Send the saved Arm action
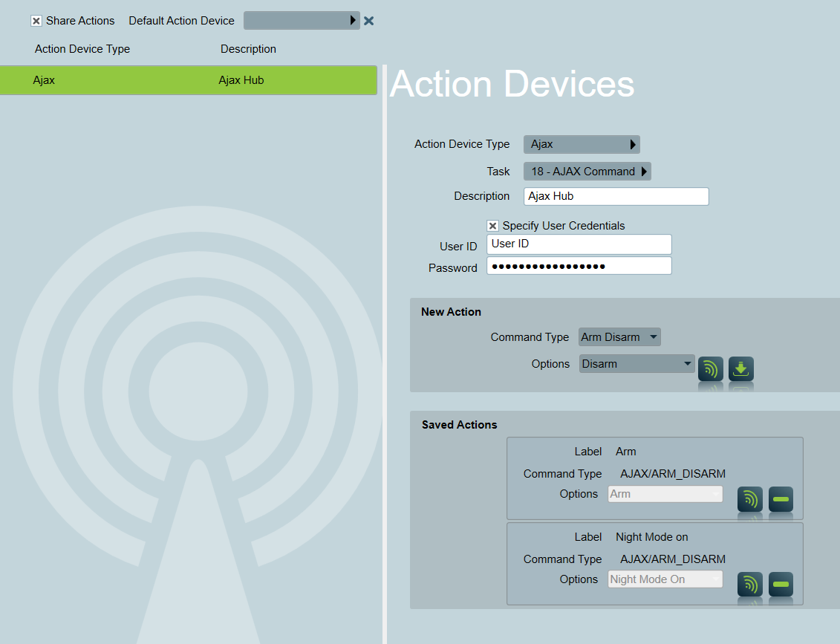 tap(750, 499)
